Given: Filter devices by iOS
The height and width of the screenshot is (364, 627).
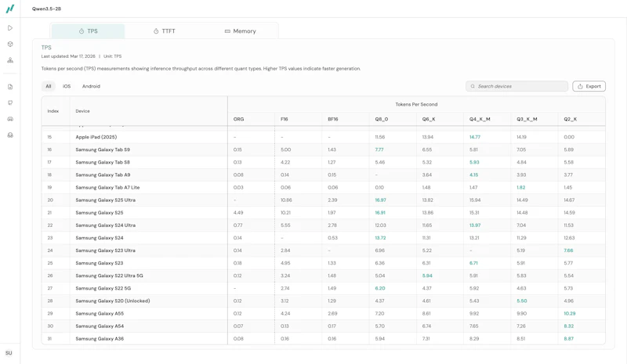Looking at the screenshot, I should pyautogui.click(x=67, y=86).
